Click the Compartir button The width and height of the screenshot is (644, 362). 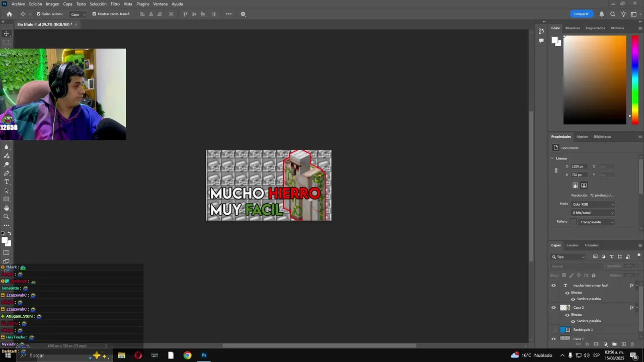pyautogui.click(x=581, y=14)
